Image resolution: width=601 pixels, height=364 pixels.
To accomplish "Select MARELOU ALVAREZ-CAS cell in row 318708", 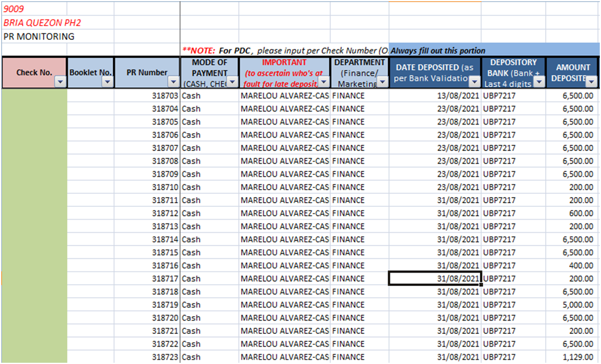I will [285, 161].
